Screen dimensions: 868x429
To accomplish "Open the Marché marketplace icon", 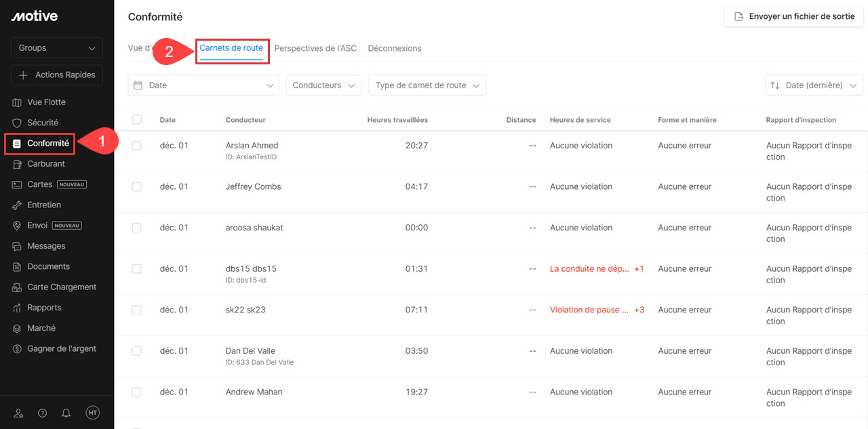I will [18, 328].
